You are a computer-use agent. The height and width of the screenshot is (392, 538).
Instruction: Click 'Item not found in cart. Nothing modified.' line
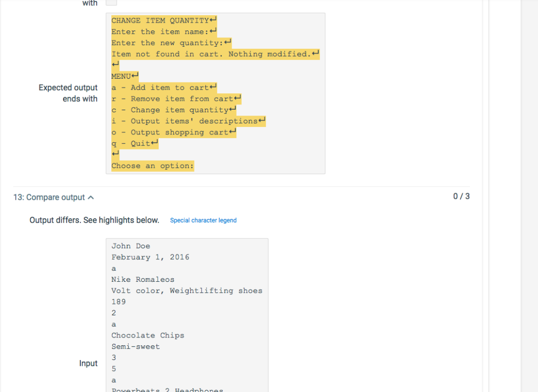pos(215,54)
